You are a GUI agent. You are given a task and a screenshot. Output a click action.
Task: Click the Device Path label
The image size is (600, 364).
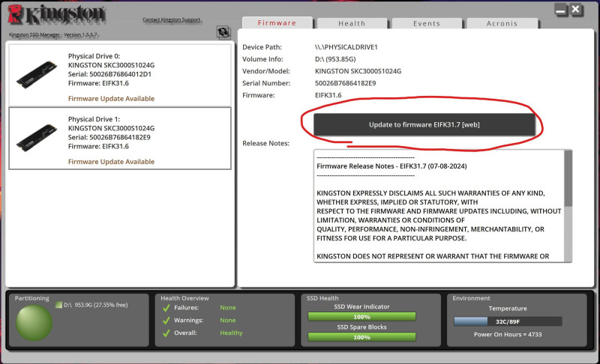[262, 47]
